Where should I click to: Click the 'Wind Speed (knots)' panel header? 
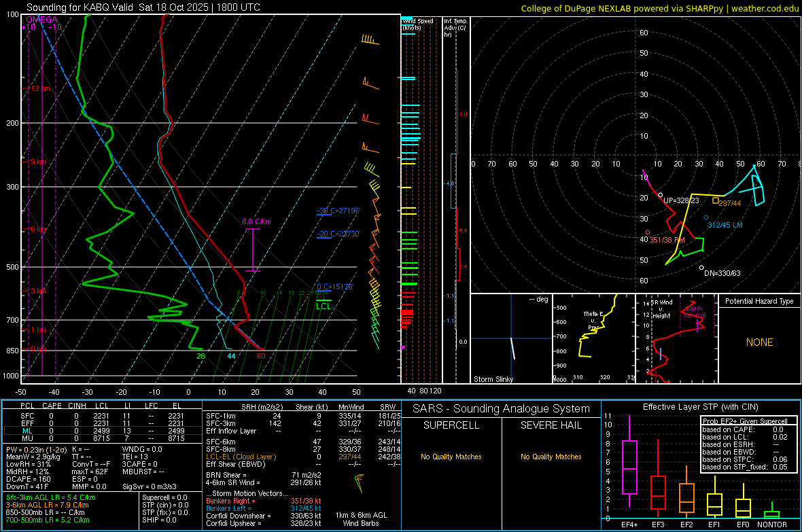pos(418,24)
